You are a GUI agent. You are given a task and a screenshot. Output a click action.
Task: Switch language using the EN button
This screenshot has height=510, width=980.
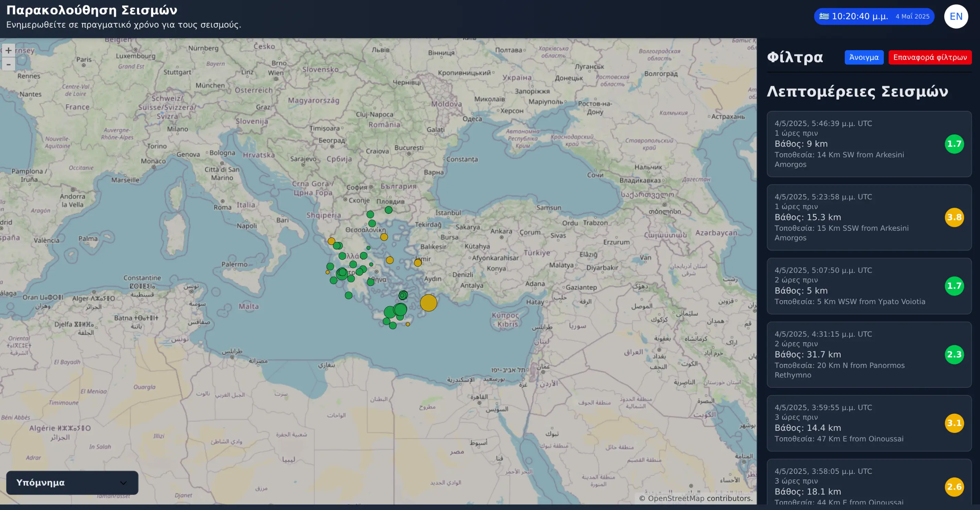coord(956,17)
